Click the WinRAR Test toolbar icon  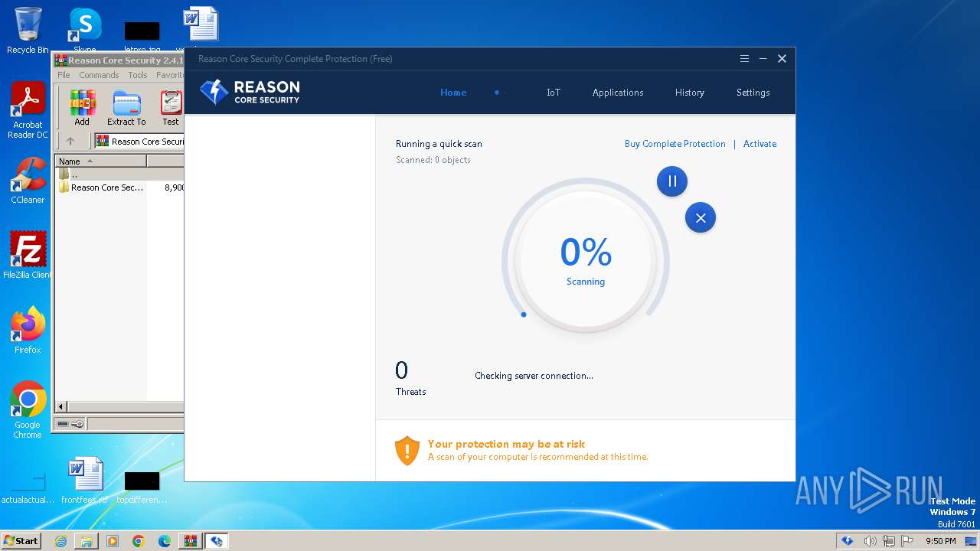pos(171,108)
